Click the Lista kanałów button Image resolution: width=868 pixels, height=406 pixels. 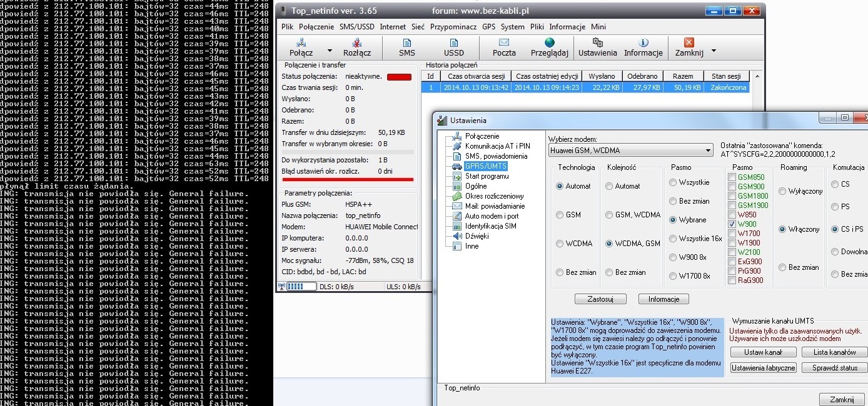coord(834,352)
